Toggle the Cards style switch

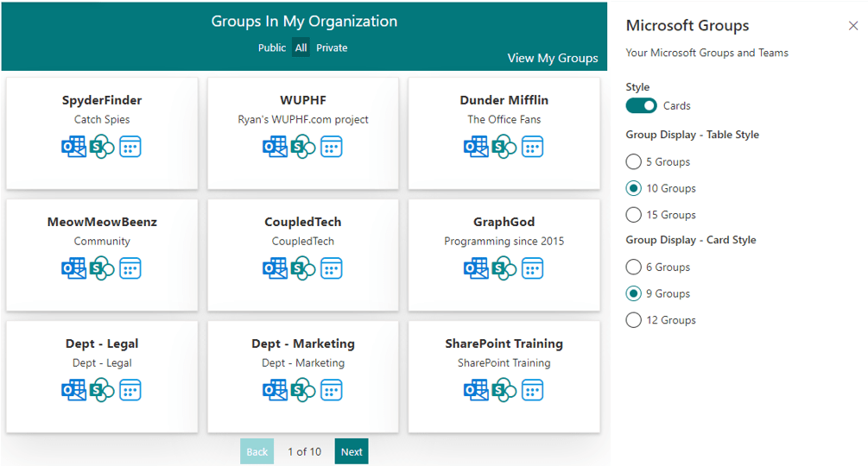click(642, 105)
